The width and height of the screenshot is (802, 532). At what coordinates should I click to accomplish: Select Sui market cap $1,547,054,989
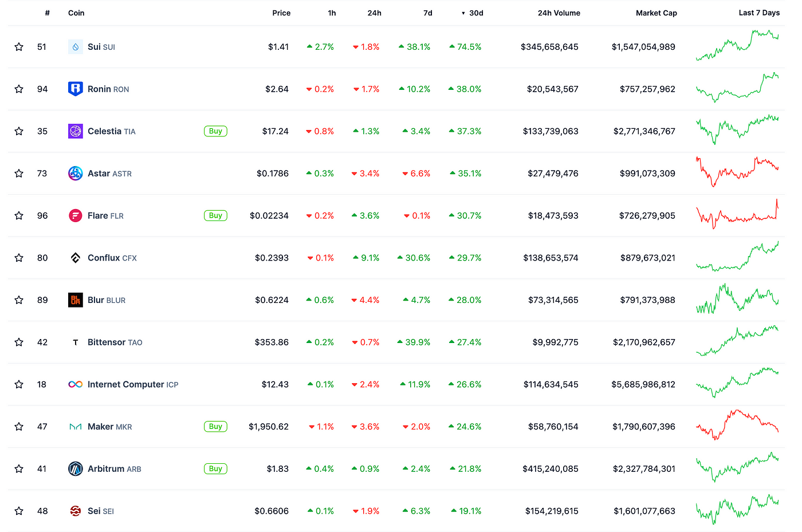coord(643,47)
